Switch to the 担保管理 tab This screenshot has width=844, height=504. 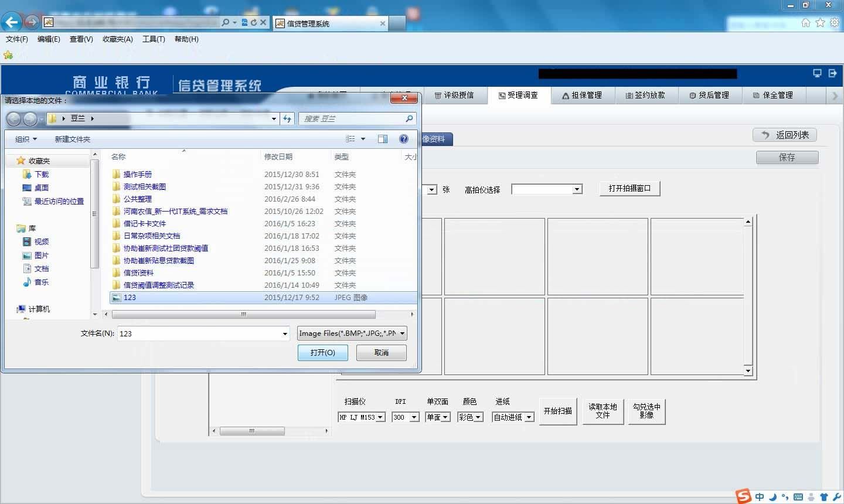point(583,95)
